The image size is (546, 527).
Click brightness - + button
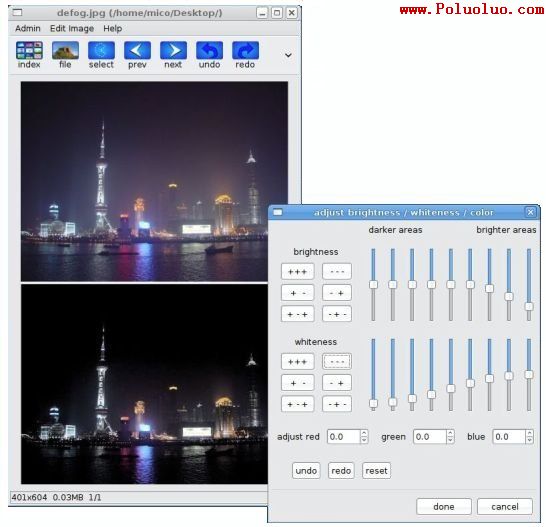click(x=337, y=293)
